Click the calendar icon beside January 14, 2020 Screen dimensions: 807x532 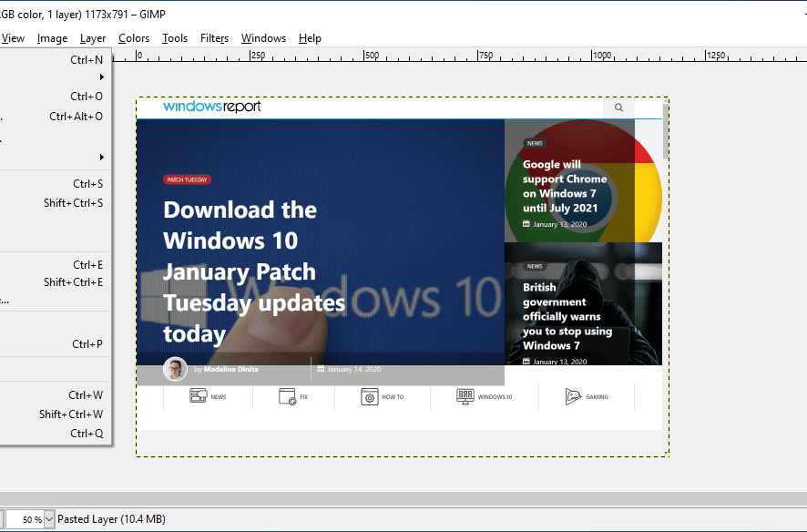pyautogui.click(x=321, y=369)
